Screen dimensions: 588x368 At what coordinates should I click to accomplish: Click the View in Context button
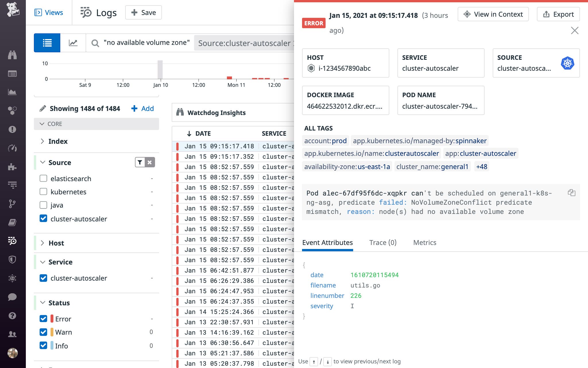pos(493,14)
